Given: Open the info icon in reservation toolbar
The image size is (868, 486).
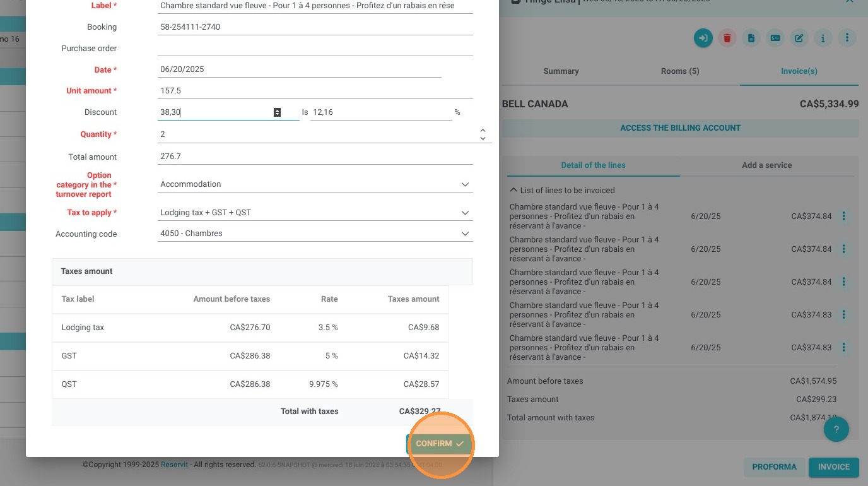Looking at the screenshot, I should pos(823,38).
